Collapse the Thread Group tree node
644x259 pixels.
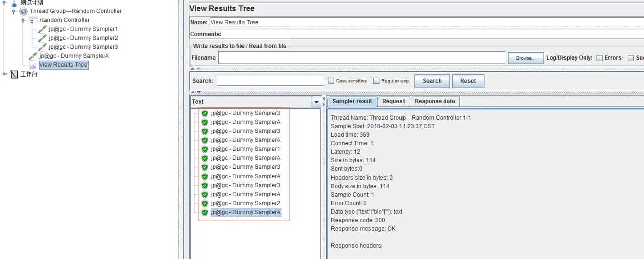click(14, 11)
